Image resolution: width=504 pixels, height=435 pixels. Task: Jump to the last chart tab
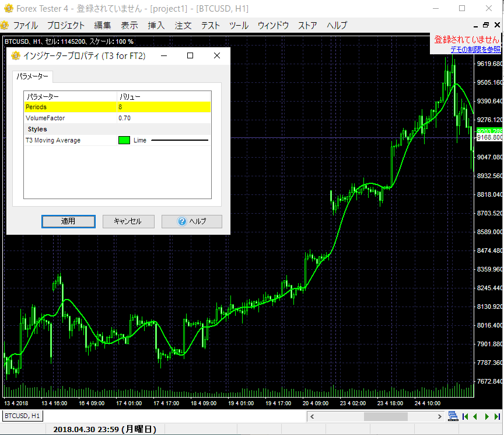point(497,417)
